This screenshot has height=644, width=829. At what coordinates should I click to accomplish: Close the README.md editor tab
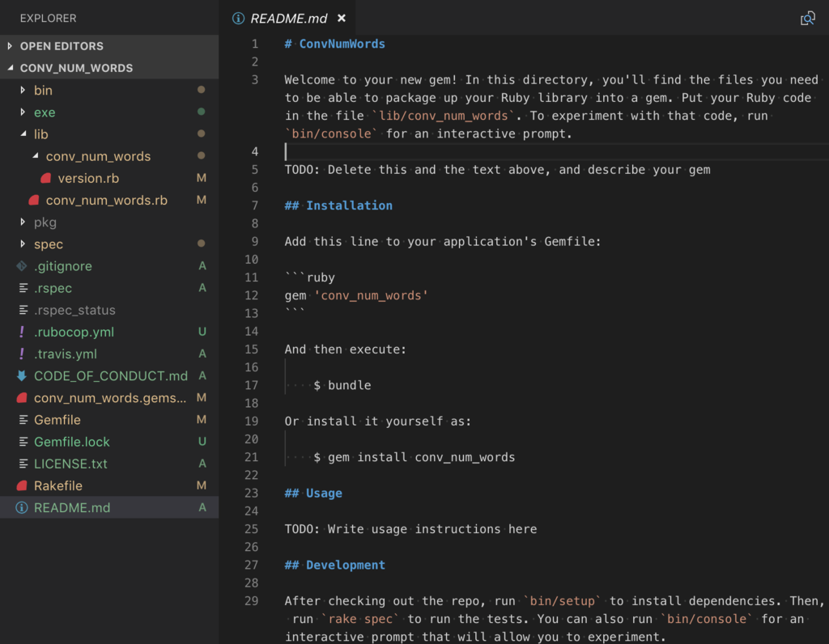point(342,19)
